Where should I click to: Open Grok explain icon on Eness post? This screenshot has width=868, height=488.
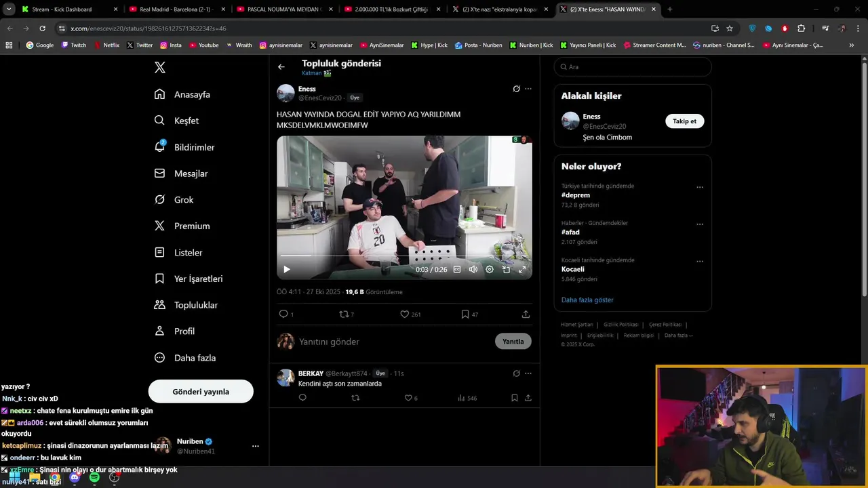pos(516,89)
